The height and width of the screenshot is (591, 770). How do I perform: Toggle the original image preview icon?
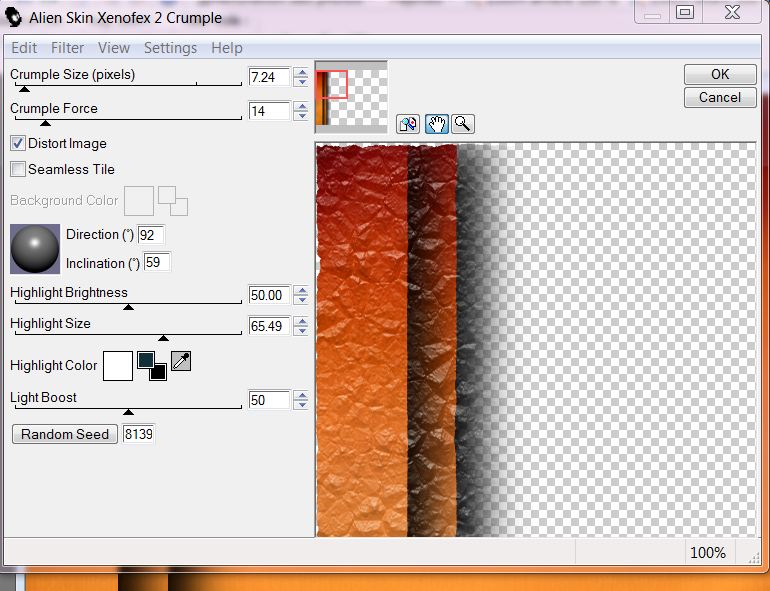tap(408, 124)
